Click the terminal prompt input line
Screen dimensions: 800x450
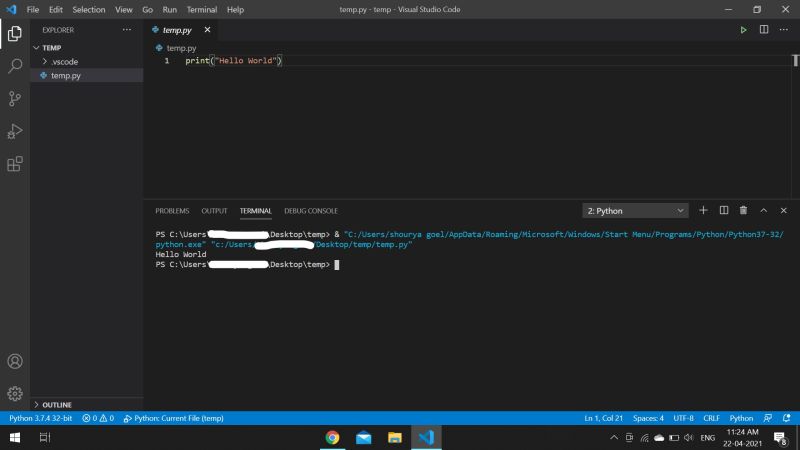[x=247, y=264]
